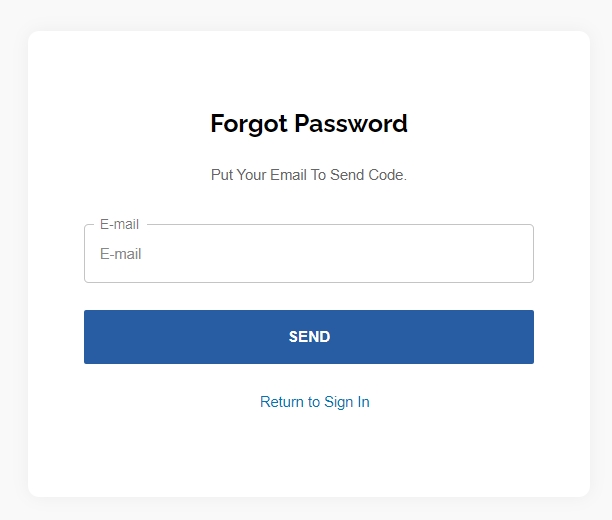Click the word 'Password' in the title

point(349,124)
